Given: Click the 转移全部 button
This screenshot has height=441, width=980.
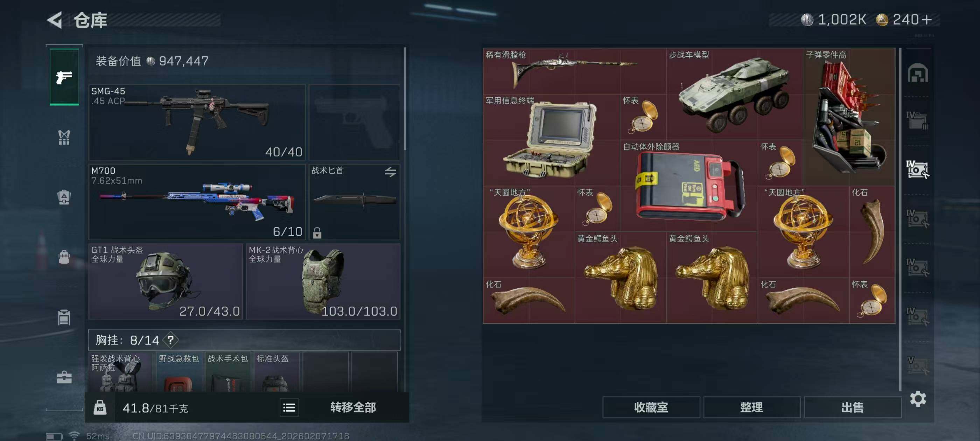Looking at the screenshot, I should pos(353,407).
